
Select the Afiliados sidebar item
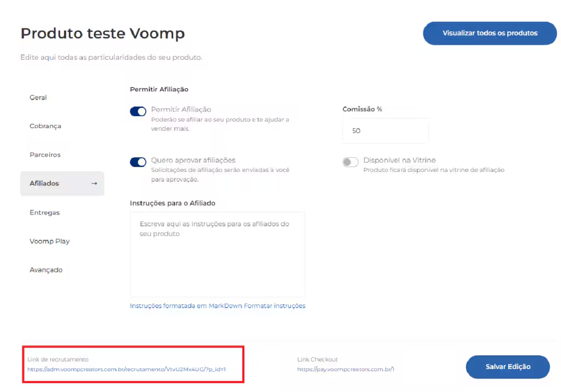point(62,183)
